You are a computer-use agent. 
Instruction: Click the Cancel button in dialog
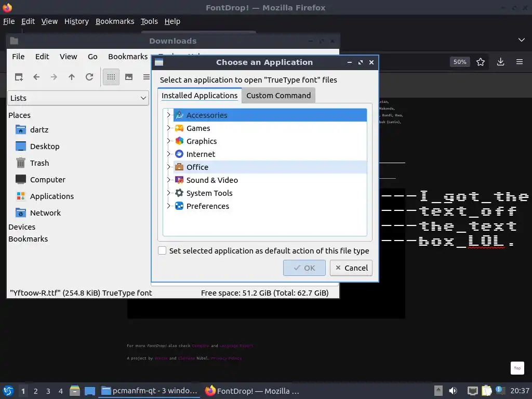(x=351, y=268)
